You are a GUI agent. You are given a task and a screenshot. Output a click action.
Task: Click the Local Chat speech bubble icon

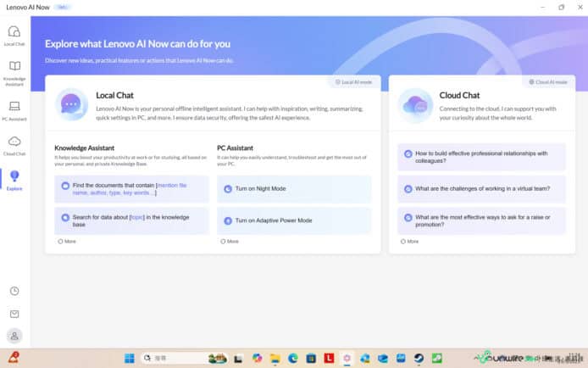click(x=71, y=104)
